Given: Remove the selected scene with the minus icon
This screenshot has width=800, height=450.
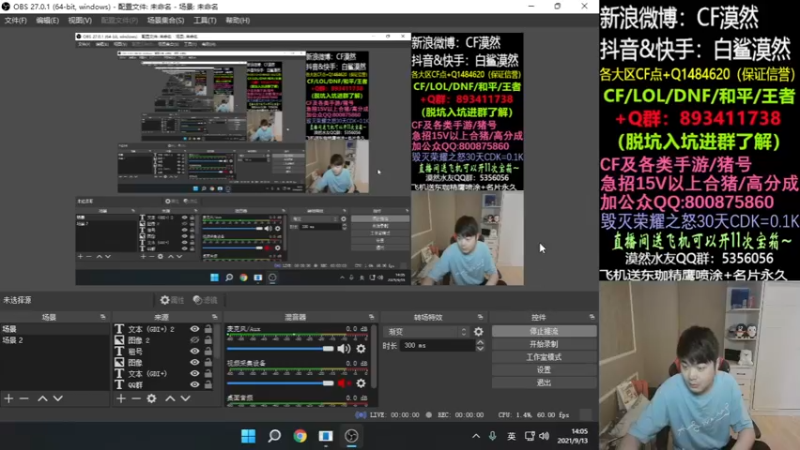Looking at the screenshot, I should [x=24, y=398].
